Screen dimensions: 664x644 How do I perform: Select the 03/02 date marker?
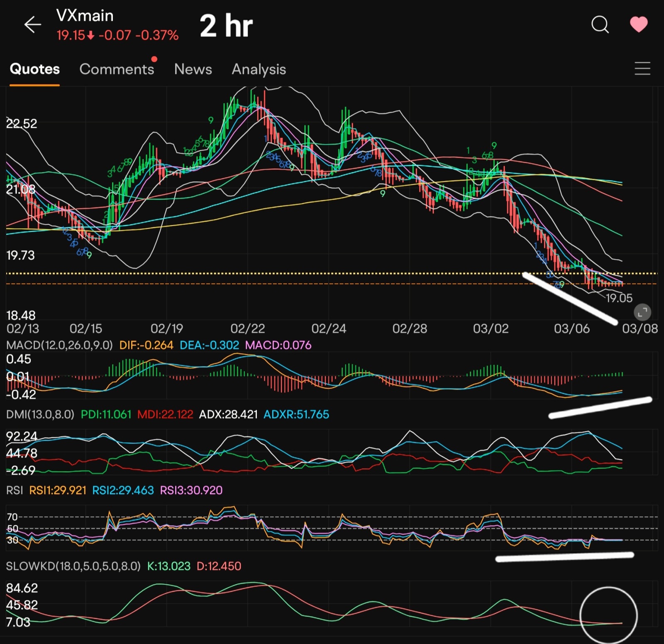click(491, 329)
